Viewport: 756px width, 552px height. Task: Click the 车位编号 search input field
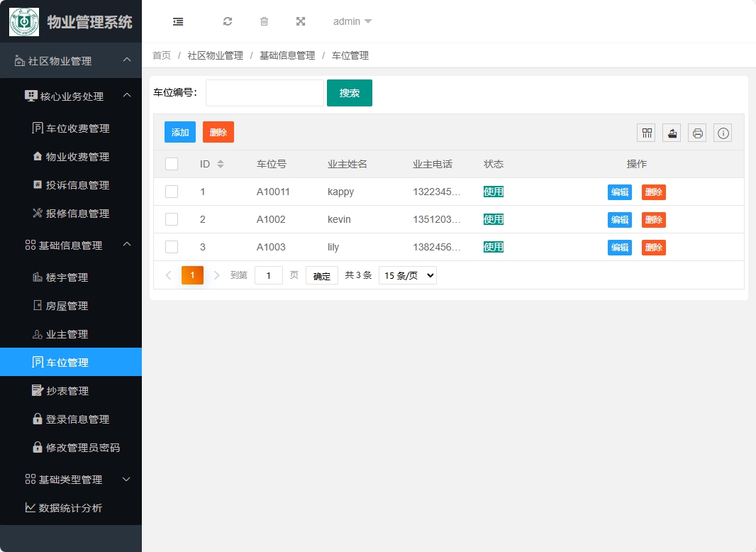point(264,92)
